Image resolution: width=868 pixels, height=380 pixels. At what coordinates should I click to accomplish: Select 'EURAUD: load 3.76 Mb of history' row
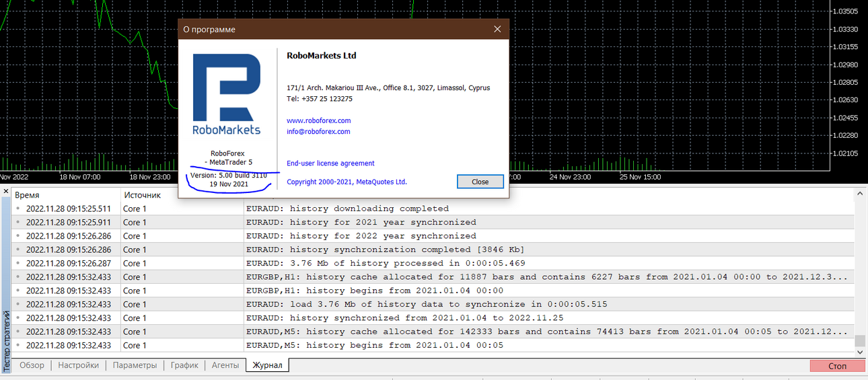pos(433,304)
